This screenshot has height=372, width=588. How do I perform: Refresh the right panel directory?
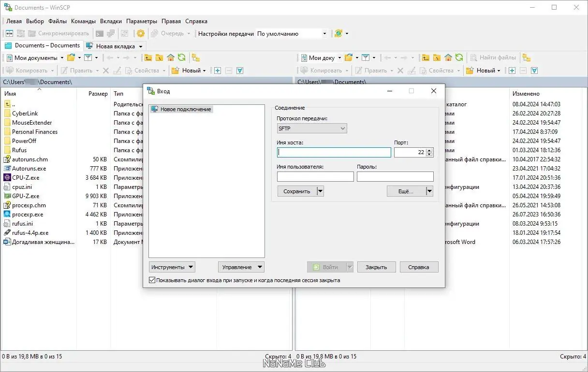(459, 57)
